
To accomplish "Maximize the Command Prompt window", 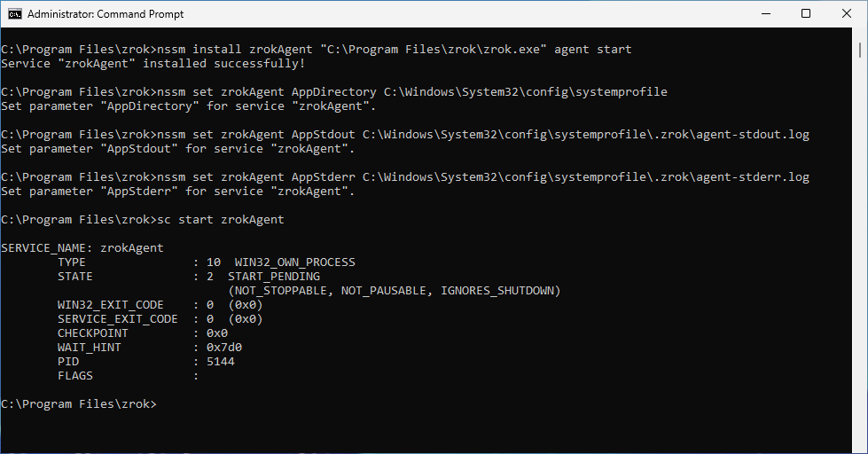I will pos(805,14).
